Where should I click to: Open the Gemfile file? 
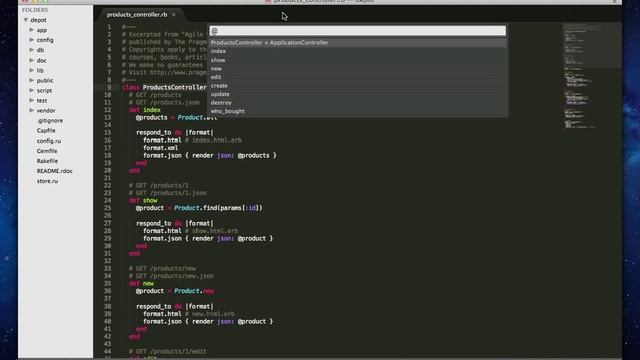click(47, 151)
